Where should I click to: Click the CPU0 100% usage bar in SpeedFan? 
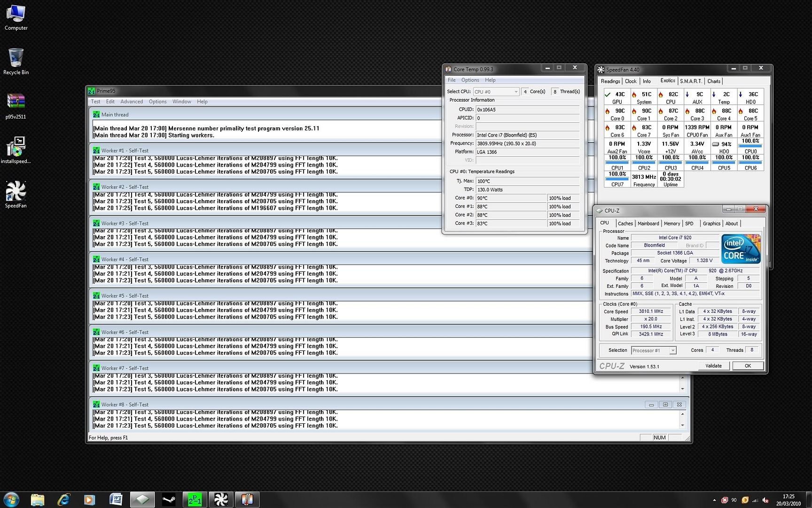click(x=750, y=146)
